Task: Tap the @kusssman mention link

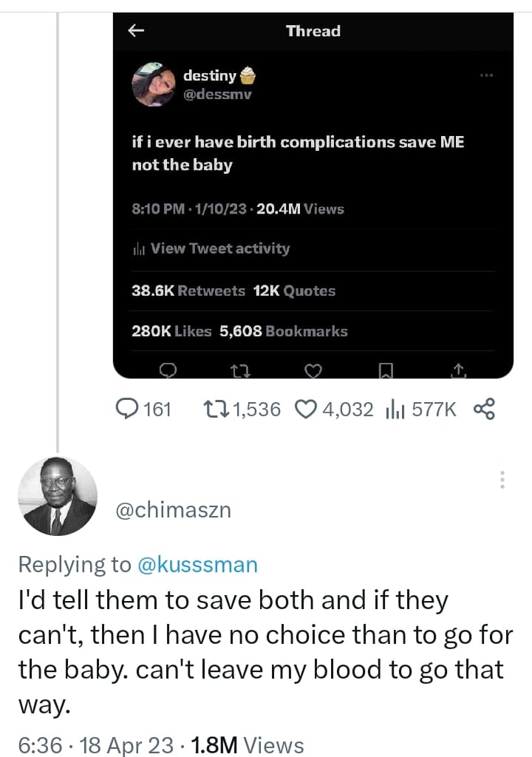Action: click(197, 565)
